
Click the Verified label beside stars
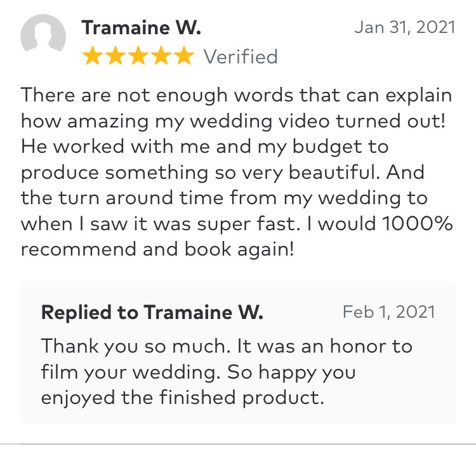pos(241,57)
